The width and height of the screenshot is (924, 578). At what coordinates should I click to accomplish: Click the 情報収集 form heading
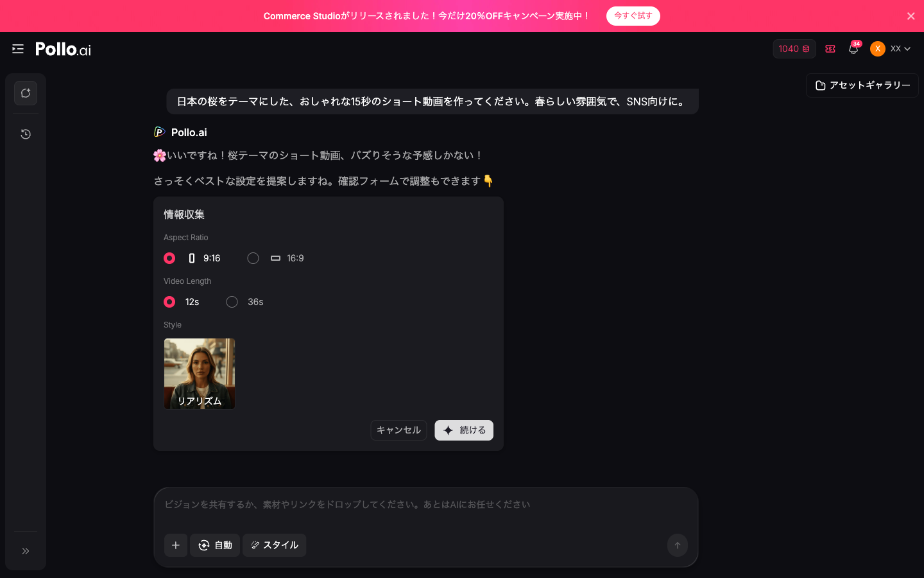click(184, 215)
